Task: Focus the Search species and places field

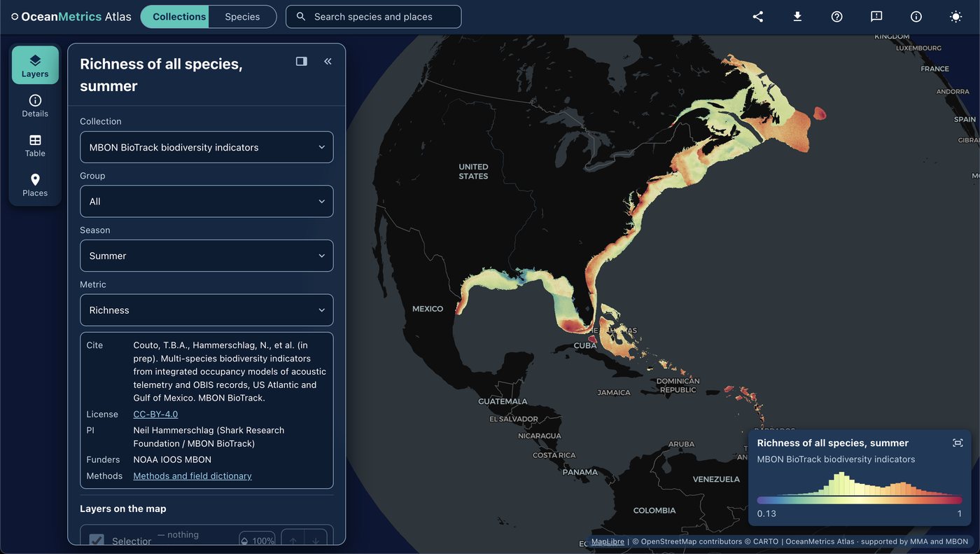Action: (x=373, y=17)
